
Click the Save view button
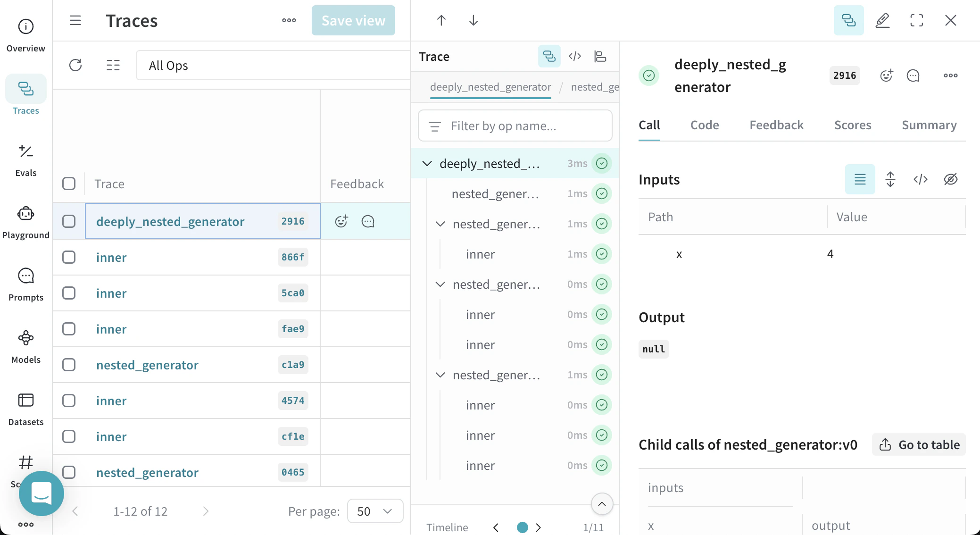pyautogui.click(x=353, y=20)
